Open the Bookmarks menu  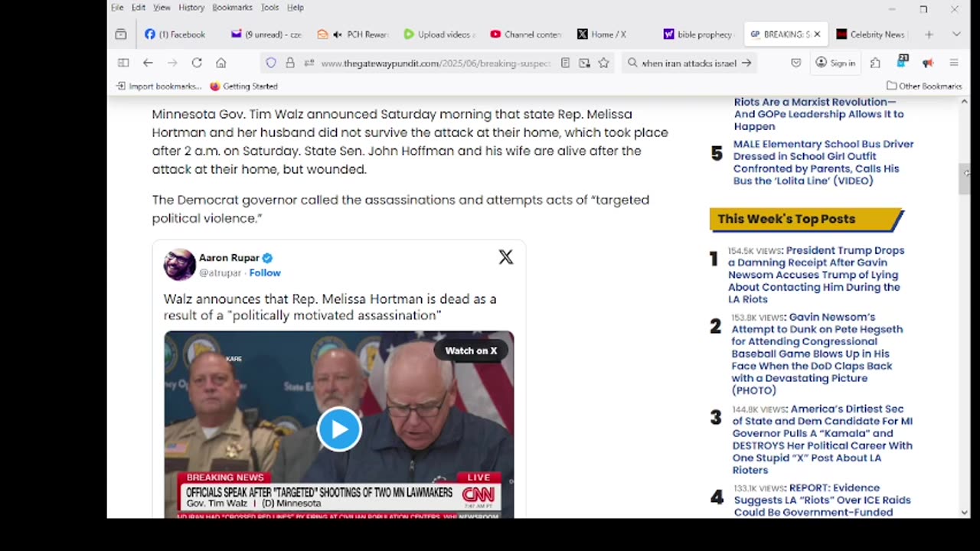click(x=232, y=8)
